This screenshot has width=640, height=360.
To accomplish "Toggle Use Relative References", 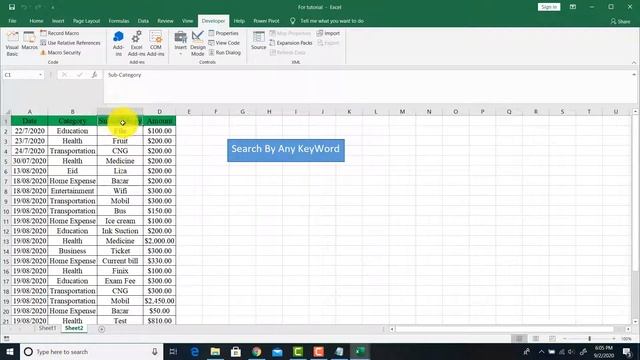I will coord(70,43).
